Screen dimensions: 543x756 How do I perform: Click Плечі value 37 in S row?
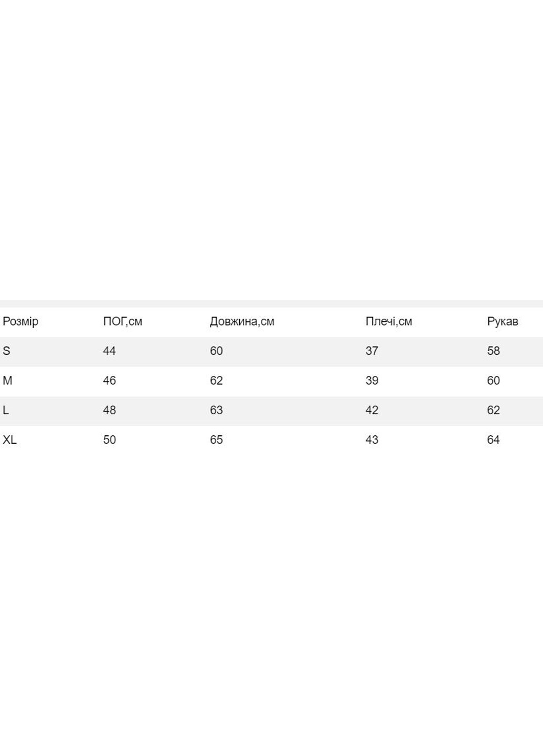371,351
